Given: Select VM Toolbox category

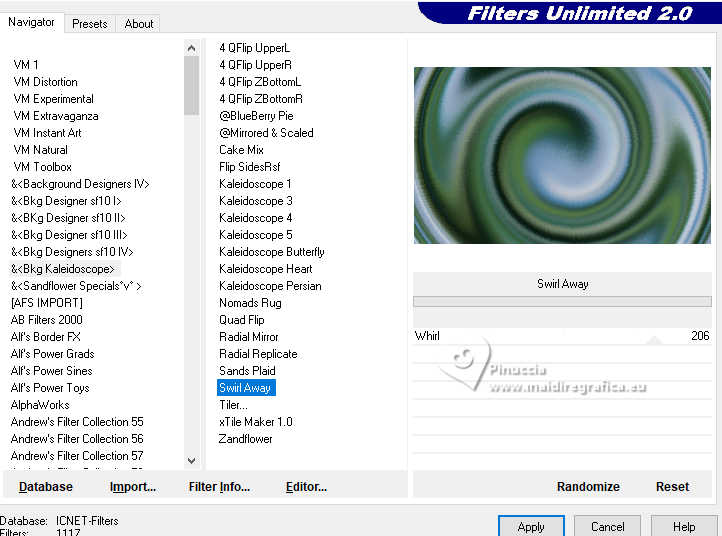Looking at the screenshot, I should click(42, 167).
